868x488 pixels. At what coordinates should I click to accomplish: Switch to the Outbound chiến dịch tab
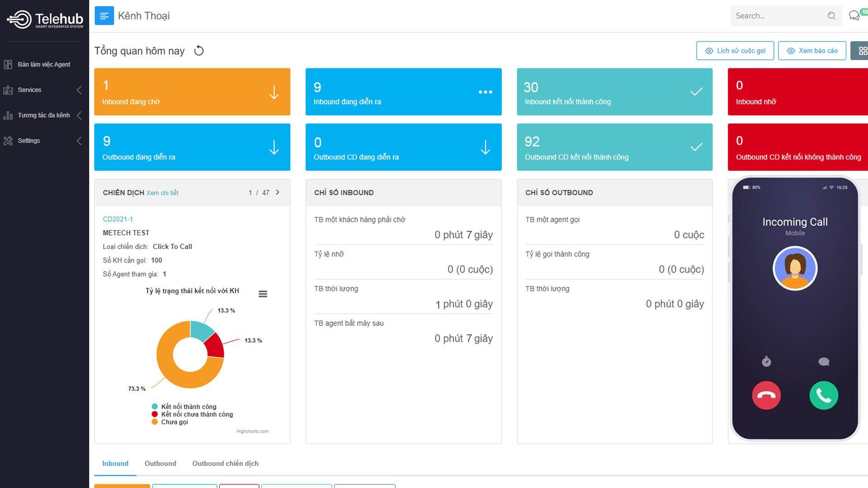(x=225, y=464)
